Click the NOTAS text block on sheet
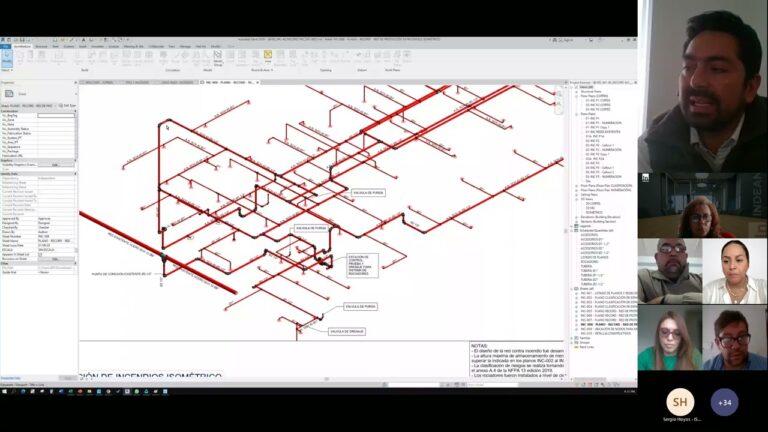The image size is (768, 432). pyautogui.click(x=517, y=360)
